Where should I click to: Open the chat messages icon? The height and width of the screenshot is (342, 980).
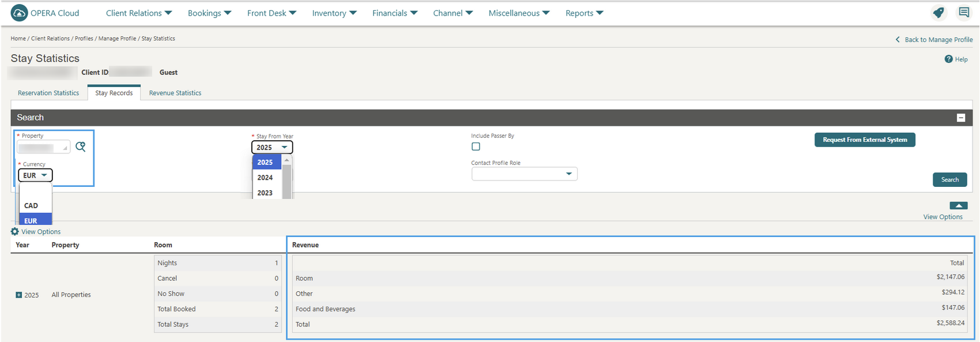pos(964,12)
